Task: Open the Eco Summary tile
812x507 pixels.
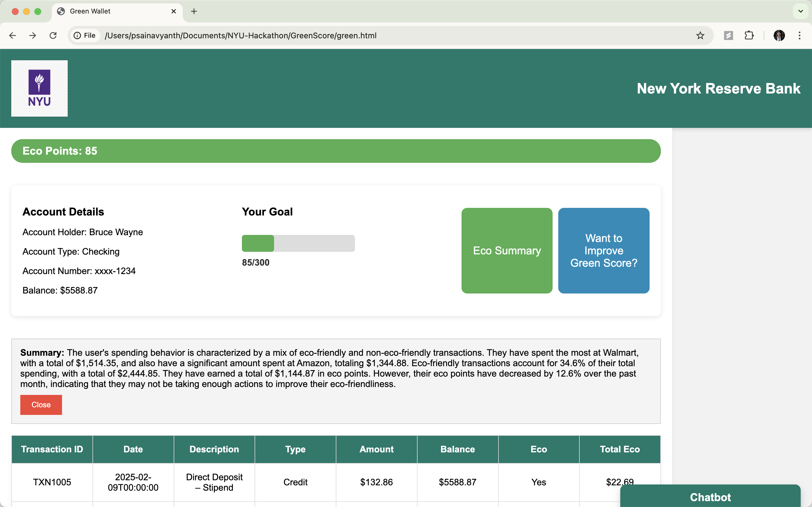Action: pos(507,250)
